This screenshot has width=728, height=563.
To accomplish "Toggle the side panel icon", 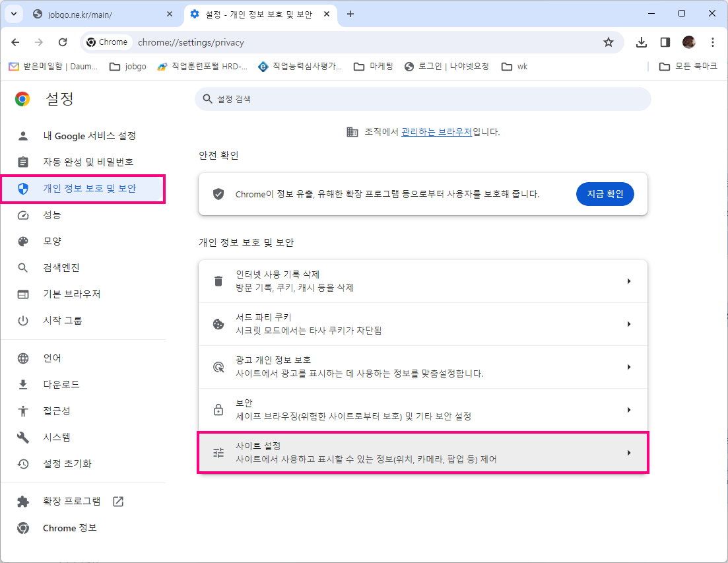I will tap(665, 42).
